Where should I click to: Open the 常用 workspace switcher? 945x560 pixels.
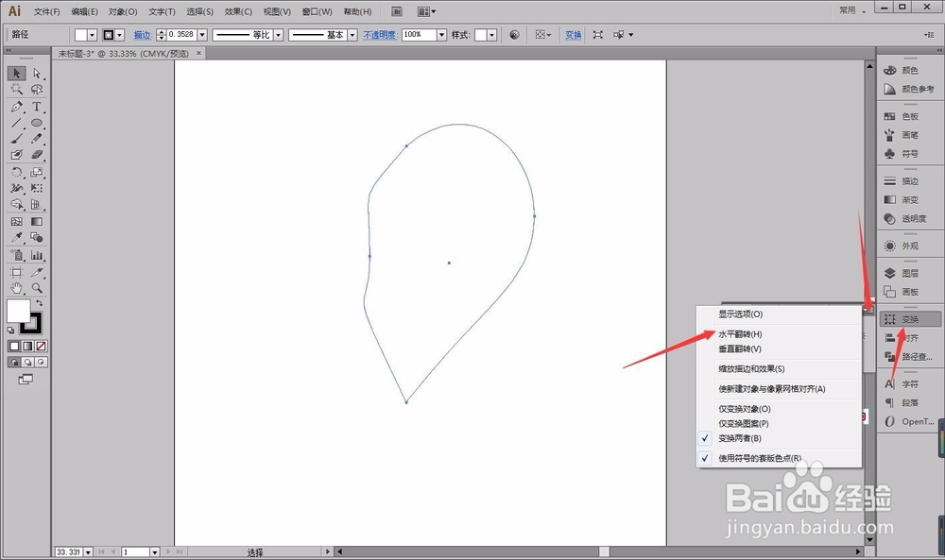(x=851, y=10)
